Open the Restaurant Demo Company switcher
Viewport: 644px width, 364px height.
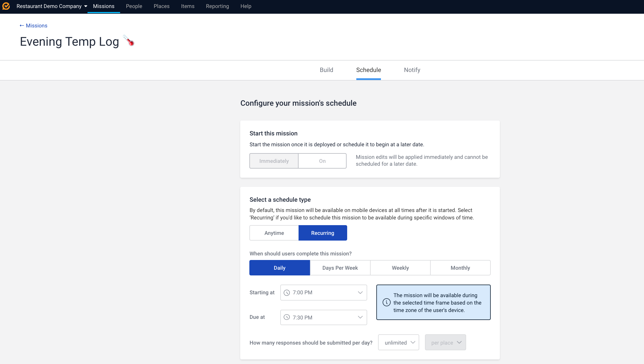point(52,6)
